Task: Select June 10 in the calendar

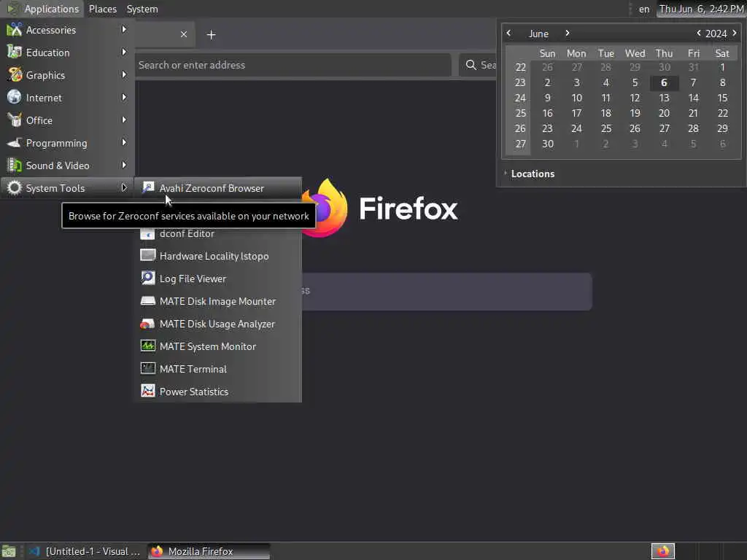Action: pyautogui.click(x=576, y=98)
